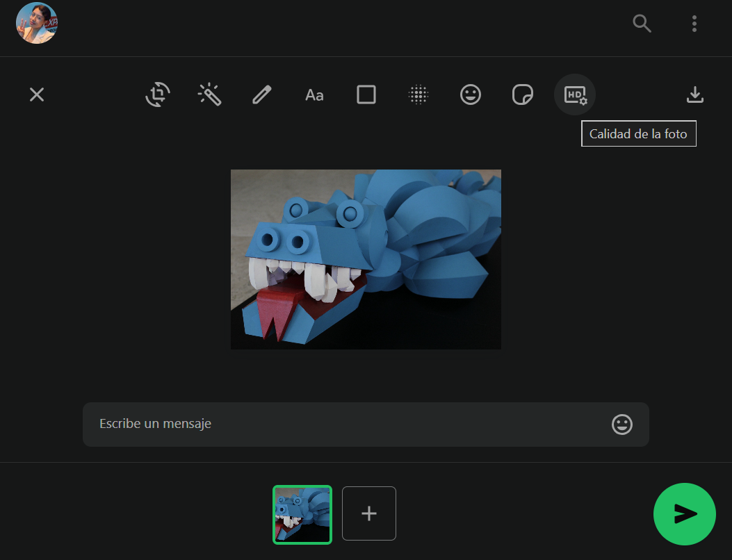
Task: Select the pencil drawing tool
Action: [x=262, y=94]
